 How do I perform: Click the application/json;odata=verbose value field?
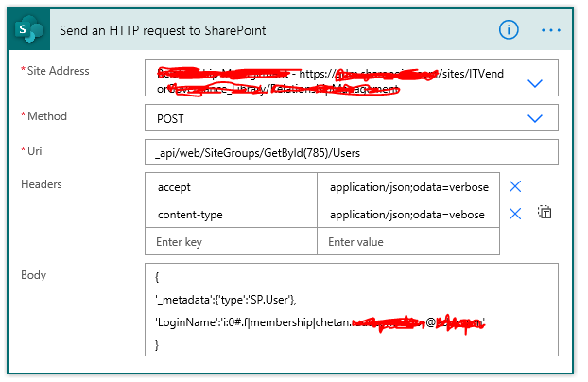tap(408, 186)
